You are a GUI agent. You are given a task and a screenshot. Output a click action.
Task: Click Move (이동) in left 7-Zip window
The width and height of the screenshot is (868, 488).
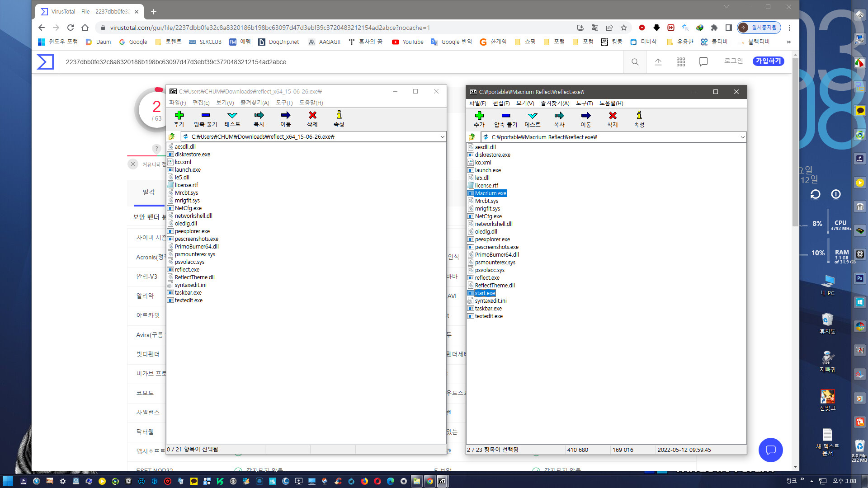click(286, 119)
